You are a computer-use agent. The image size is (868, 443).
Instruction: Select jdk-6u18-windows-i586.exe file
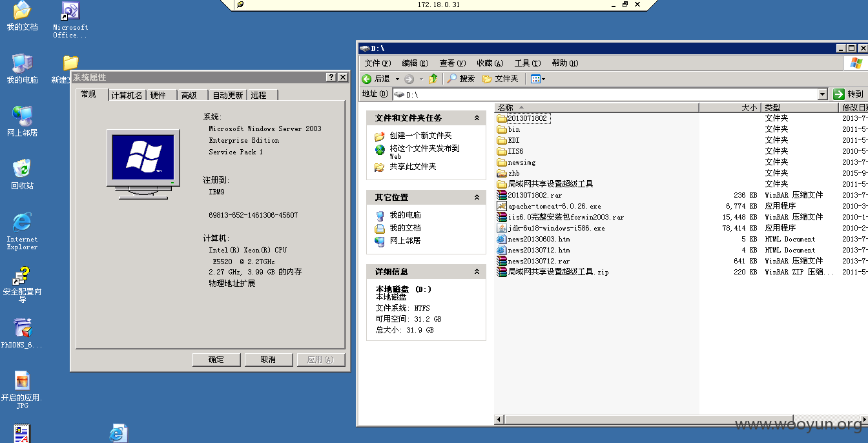coord(551,228)
